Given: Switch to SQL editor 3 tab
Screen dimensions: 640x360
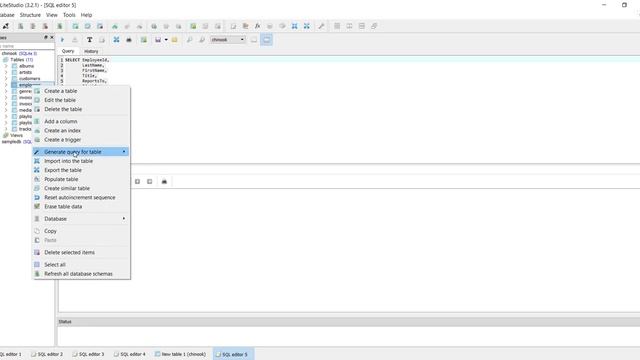Looking at the screenshot, I should [x=88, y=354].
